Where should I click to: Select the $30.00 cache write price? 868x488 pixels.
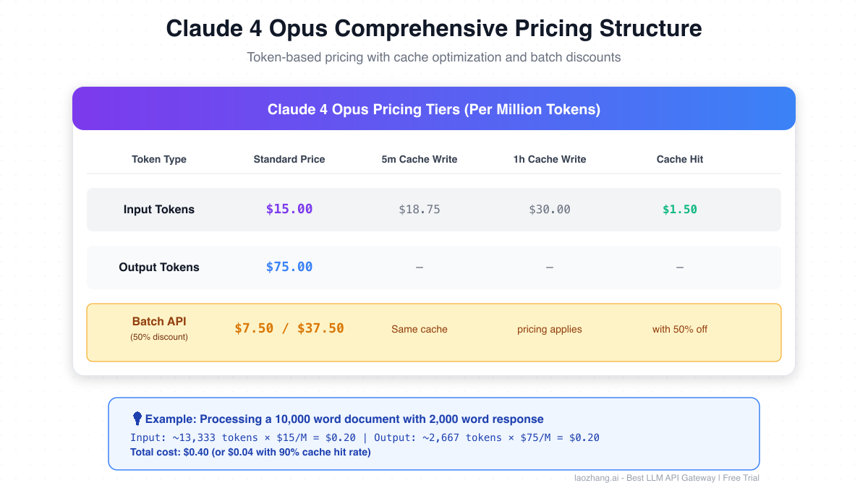pos(550,210)
